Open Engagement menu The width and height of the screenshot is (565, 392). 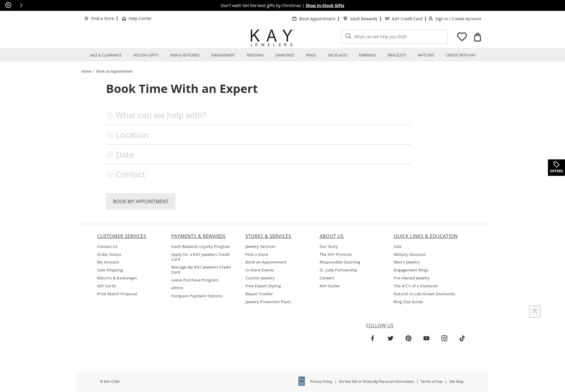point(223,55)
